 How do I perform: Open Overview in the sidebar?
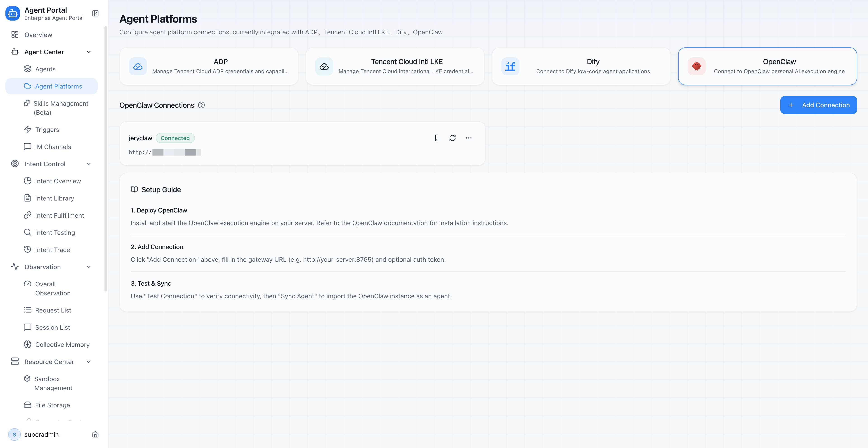pyautogui.click(x=38, y=35)
